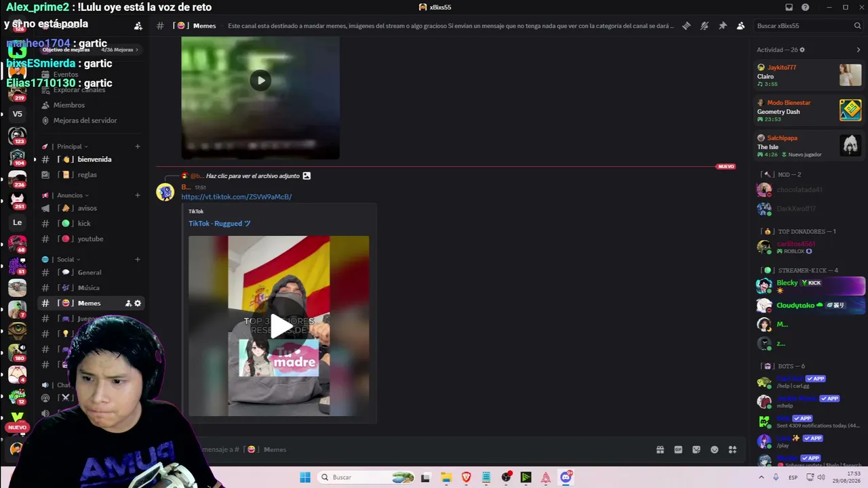Open the sticker picker icon

tap(696, 449)
